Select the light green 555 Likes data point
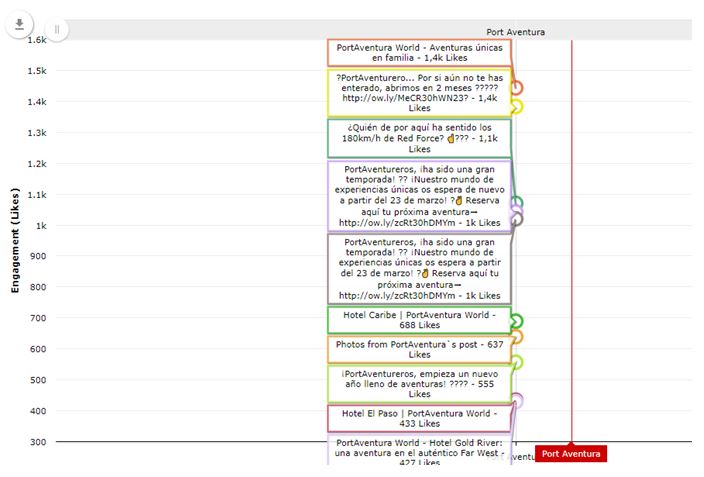This screenshot has width=704, height=477. click(517, 362)
